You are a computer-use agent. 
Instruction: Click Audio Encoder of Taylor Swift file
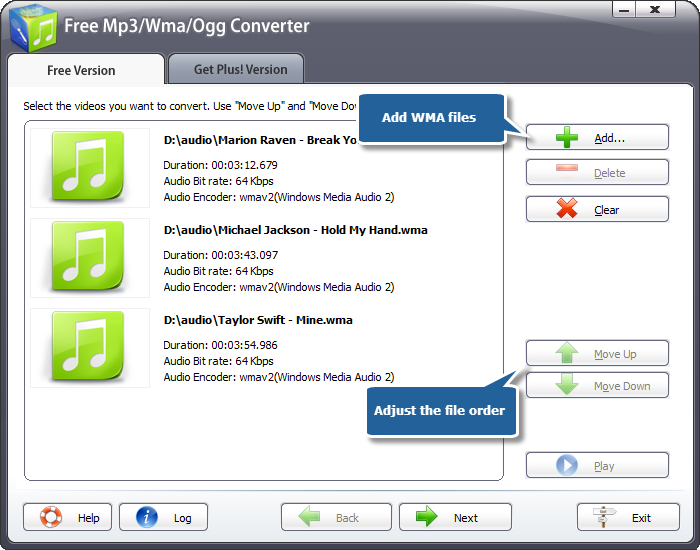[279, 377]
